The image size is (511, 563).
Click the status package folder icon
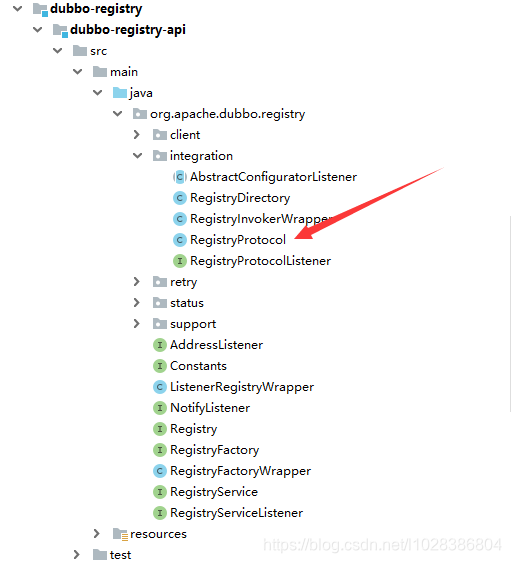coord(160,303)
